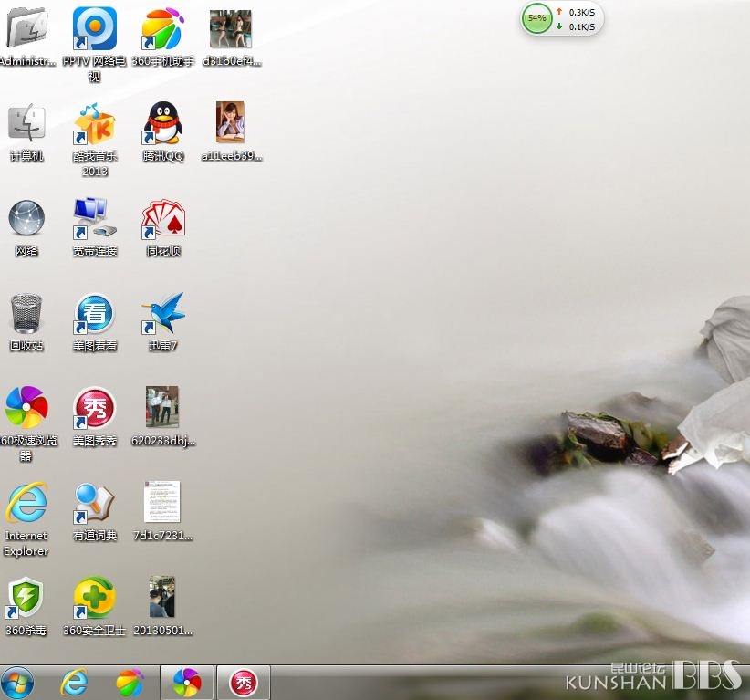750x700 pixels.
Task: Launch 迅雷7 hummingbird icon
Action: click(162, 314)
